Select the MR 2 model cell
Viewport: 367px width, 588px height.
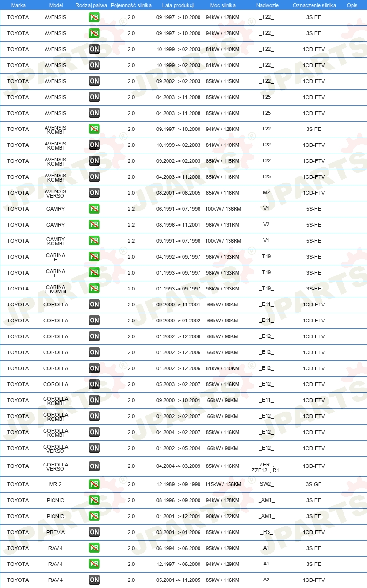[55, 484]
